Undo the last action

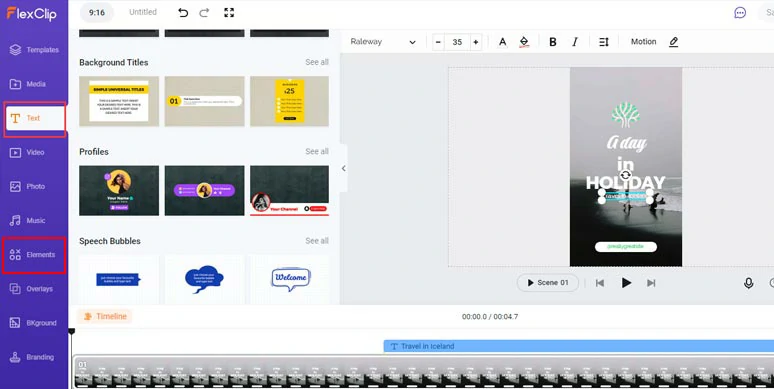pos(183,13)
